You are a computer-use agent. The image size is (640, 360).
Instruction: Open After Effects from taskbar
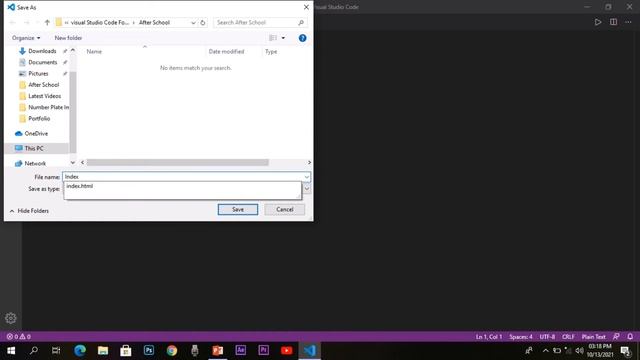[x=241, y=351]
